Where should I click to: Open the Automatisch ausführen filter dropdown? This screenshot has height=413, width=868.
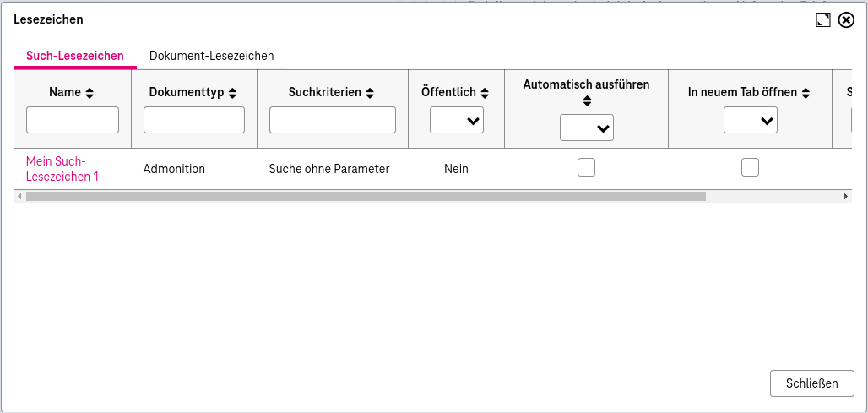(x=587, y=128)
